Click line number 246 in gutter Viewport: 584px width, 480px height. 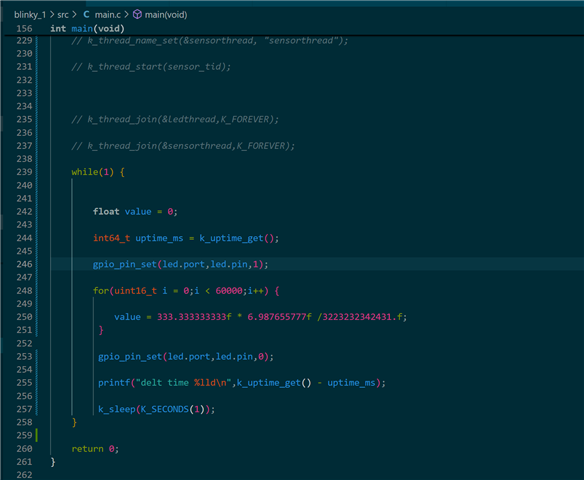coord(25,264)
